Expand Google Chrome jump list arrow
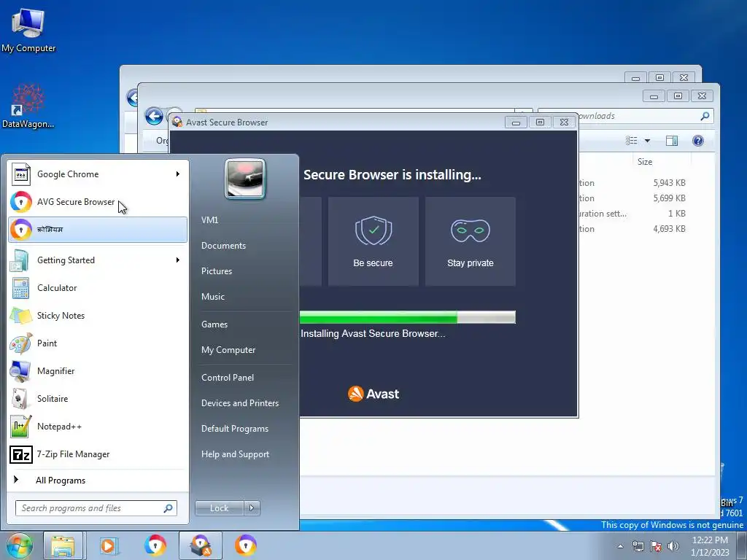747x560 pixels. (x=178, y=174)
